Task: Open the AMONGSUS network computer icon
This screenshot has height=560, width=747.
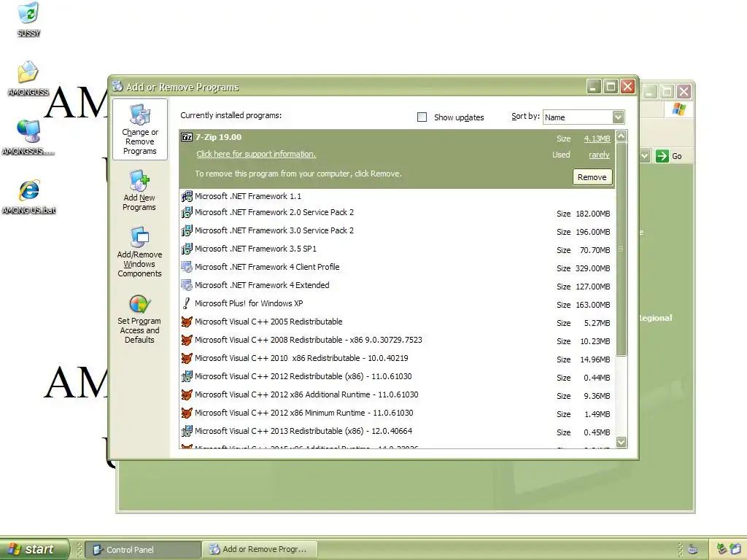Action: click(28, 131)
